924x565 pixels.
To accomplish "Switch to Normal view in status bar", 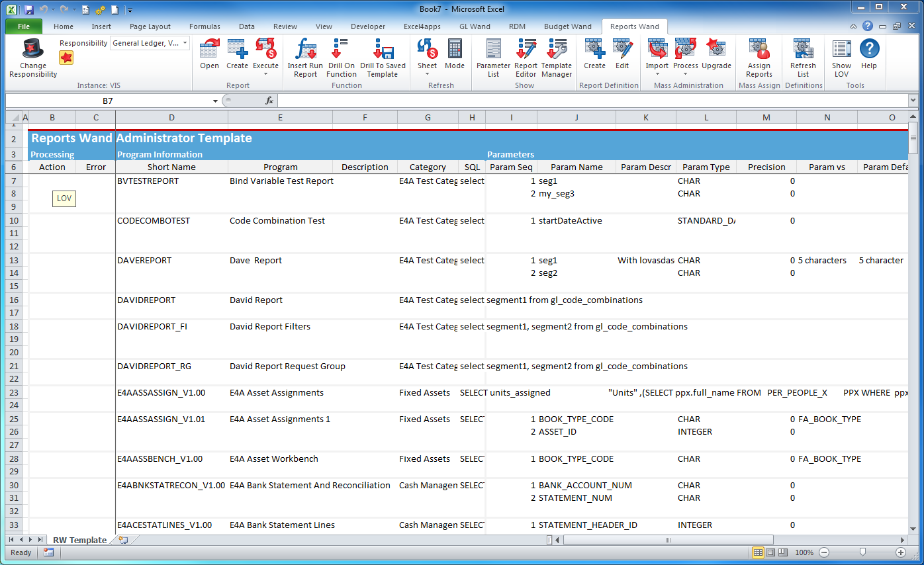I will 759,552.
